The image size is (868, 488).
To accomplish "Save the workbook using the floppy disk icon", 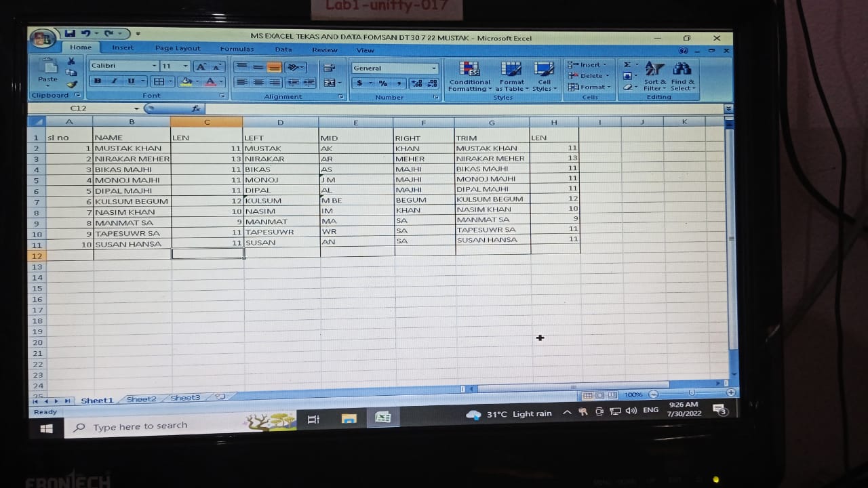I will coord(70,33).
